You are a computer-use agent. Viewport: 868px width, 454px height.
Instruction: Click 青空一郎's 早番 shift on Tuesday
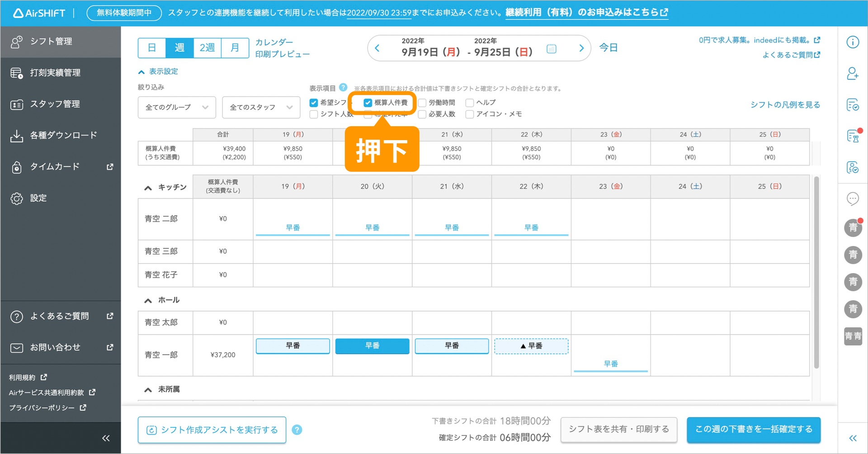pos(372,346)
